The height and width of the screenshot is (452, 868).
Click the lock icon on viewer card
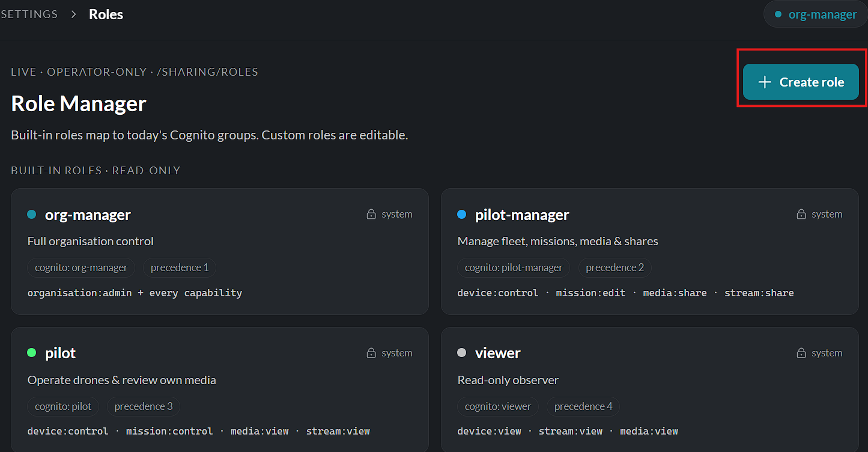point(801,353)
